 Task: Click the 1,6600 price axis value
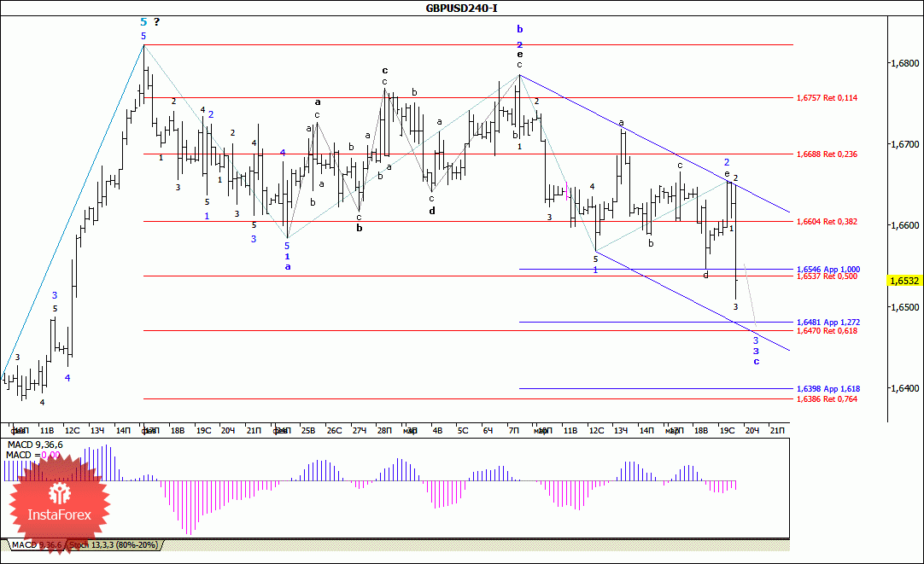pos(905,225)
